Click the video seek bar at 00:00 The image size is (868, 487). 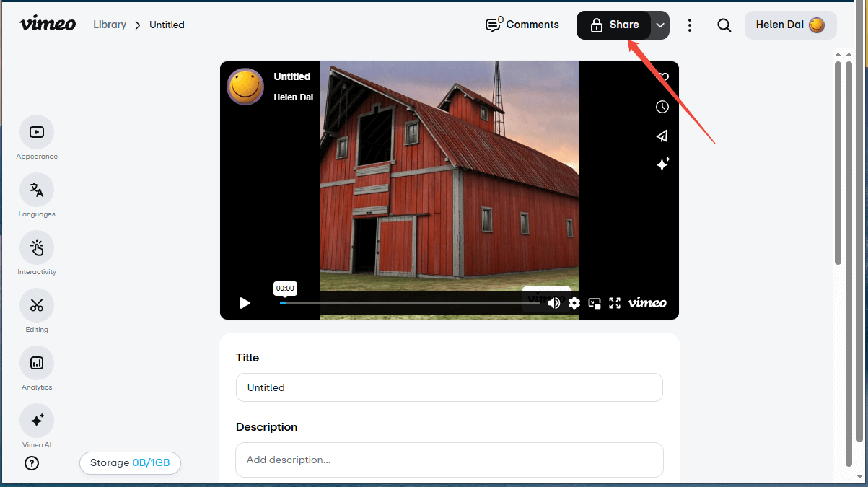pos(283,303)
